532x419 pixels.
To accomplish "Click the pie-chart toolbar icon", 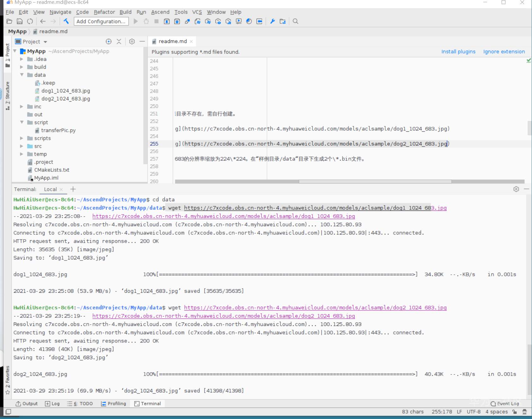I will [x=249, y=21].
